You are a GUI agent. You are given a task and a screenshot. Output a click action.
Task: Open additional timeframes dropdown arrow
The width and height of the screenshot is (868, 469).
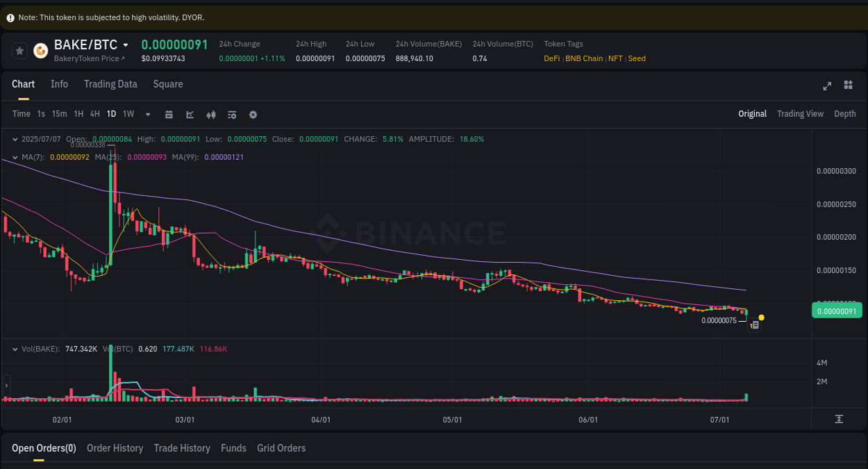pyautogui.click(x=147, y=114)
